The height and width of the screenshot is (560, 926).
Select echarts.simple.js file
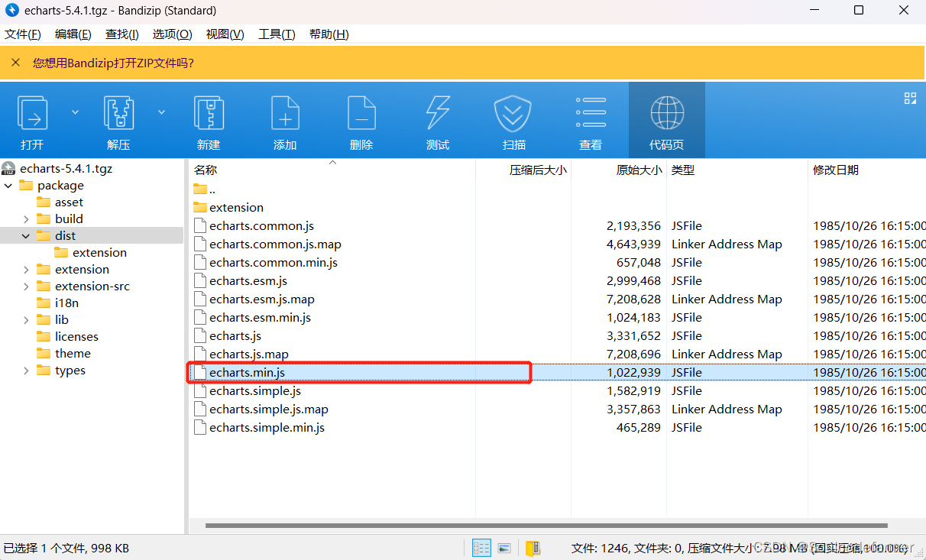click(x=248, y=390)
